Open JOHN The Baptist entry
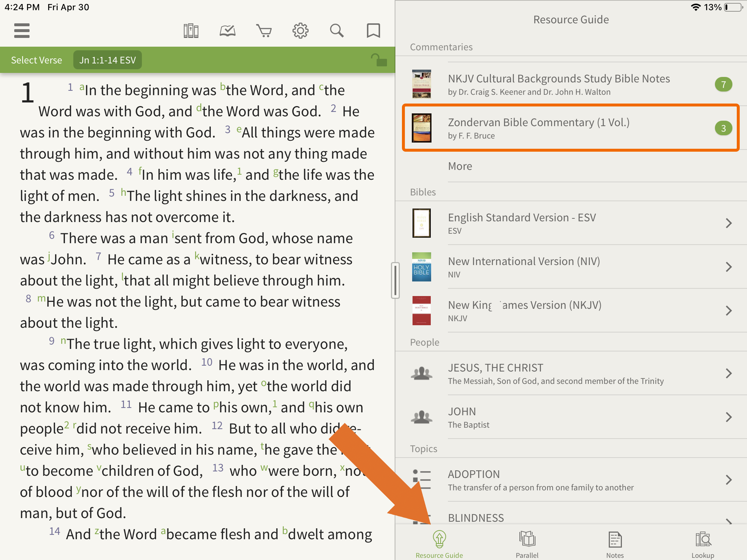Image resolution: width=747 pixels, height=560 pixels. tap(571, 417)
